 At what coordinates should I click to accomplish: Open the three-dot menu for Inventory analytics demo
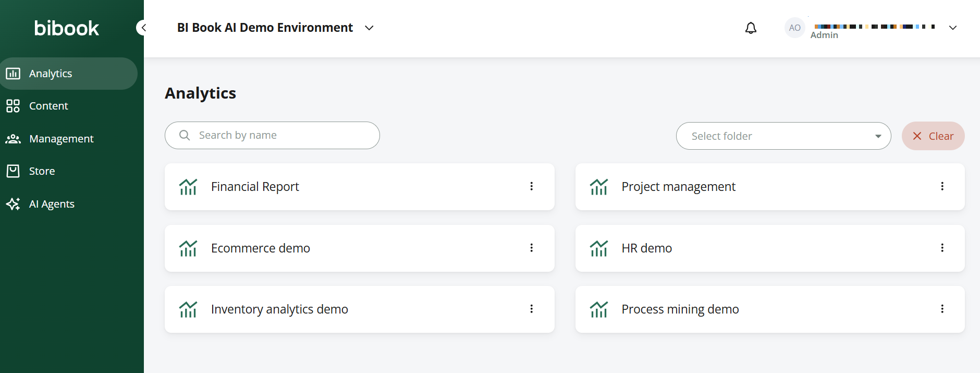click(531, 309)
